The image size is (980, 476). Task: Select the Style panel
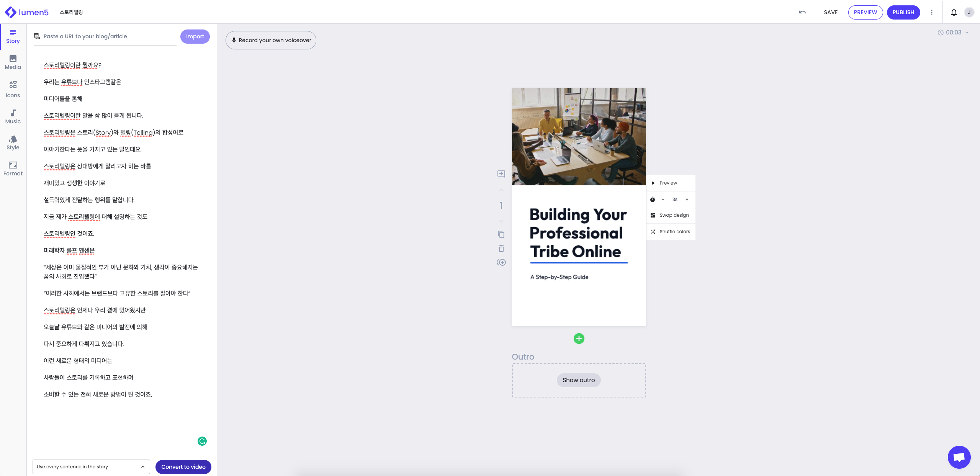click(13, 142)
